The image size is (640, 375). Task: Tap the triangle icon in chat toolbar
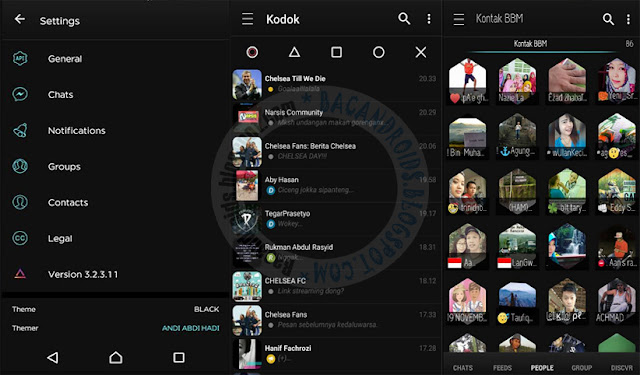294,52
